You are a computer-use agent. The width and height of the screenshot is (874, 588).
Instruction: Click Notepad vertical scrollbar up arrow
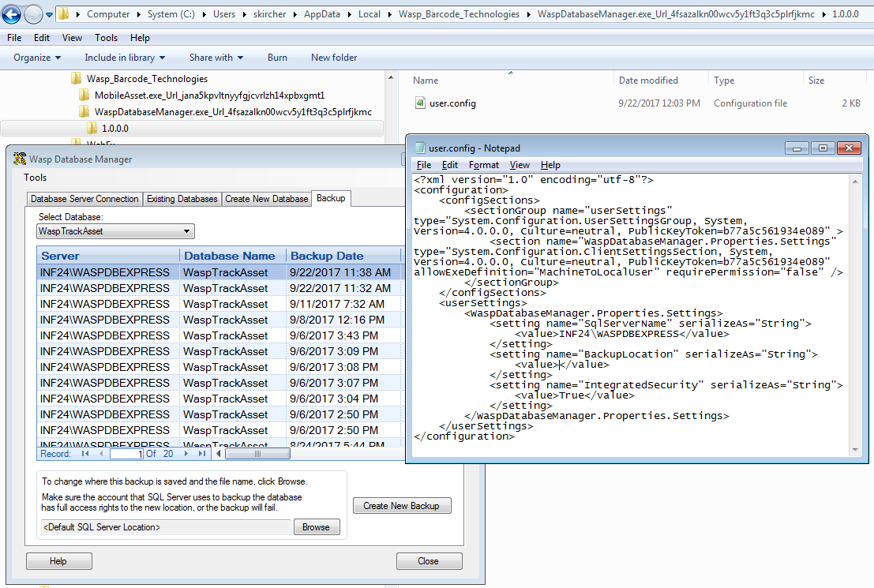tap(855, 182)
